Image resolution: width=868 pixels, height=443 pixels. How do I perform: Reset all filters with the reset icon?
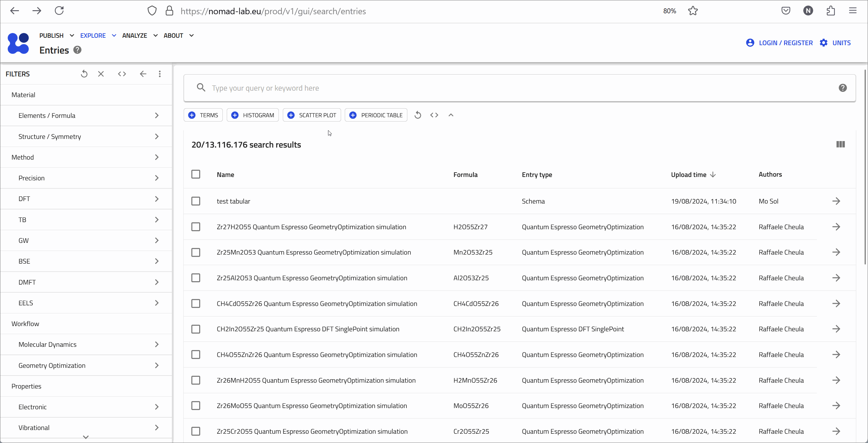(x=84, y=74)
